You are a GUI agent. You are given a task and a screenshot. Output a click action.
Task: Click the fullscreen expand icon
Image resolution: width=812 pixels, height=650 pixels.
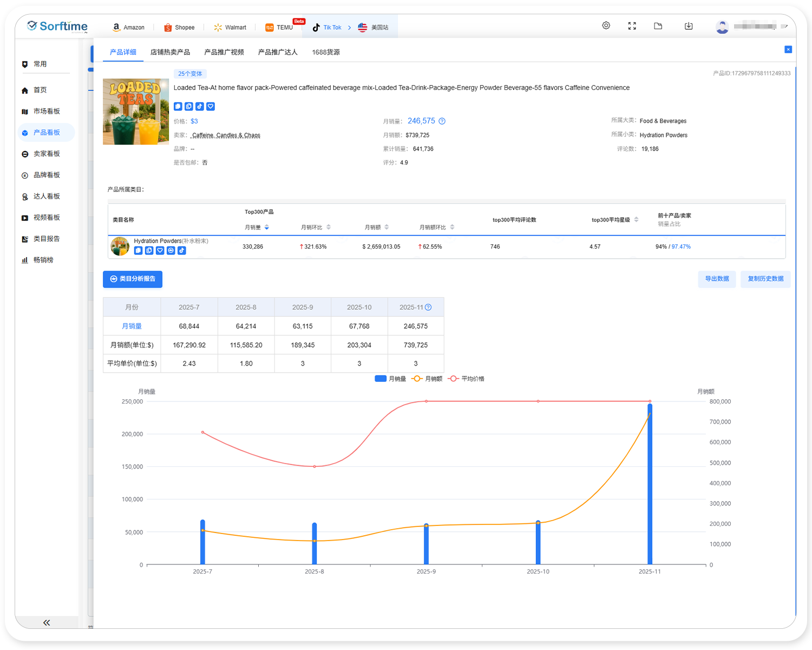[x=632, y=26]
